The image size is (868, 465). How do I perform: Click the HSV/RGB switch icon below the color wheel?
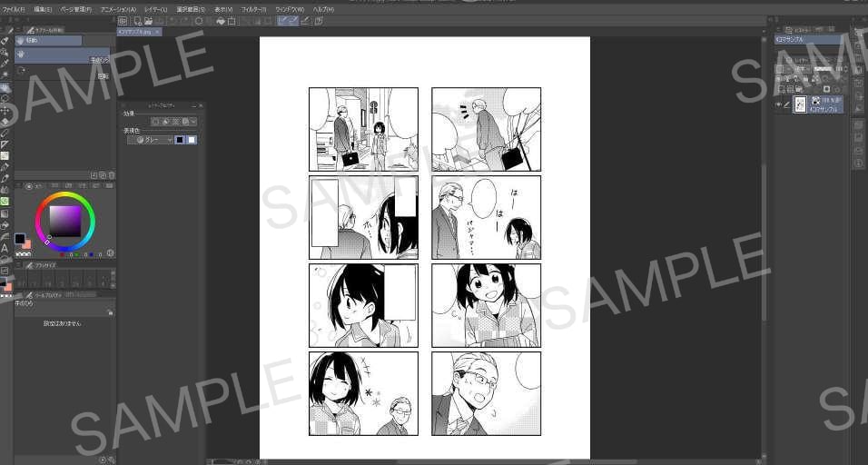pyautogui.click(x=110, y=253)
